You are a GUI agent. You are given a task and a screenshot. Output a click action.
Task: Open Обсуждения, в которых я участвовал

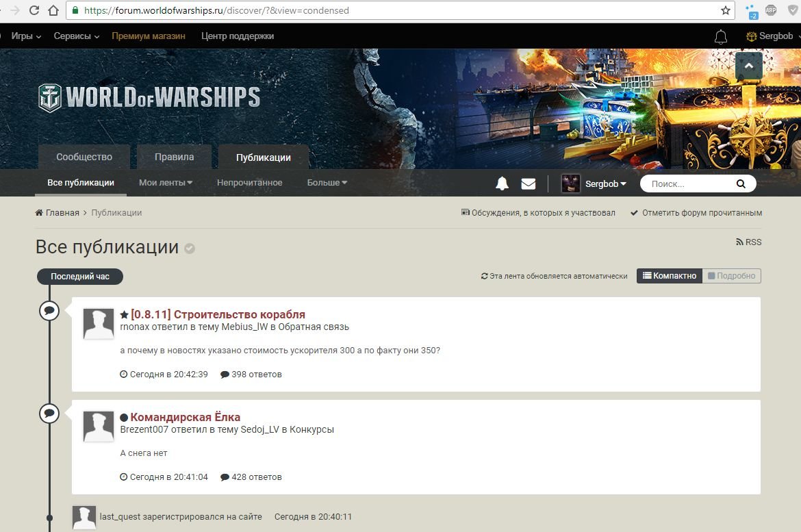[x=538, y=213]
